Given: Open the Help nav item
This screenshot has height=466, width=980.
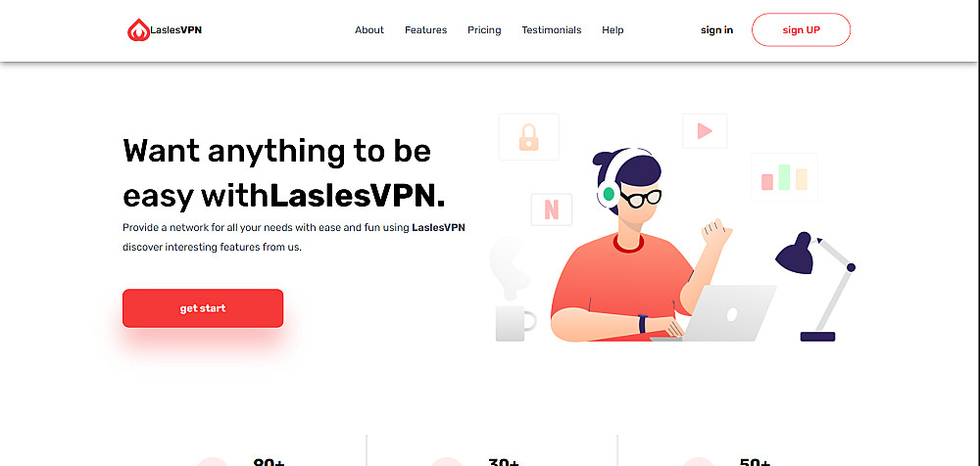Looking at the screenshot, I should [612, 30].
